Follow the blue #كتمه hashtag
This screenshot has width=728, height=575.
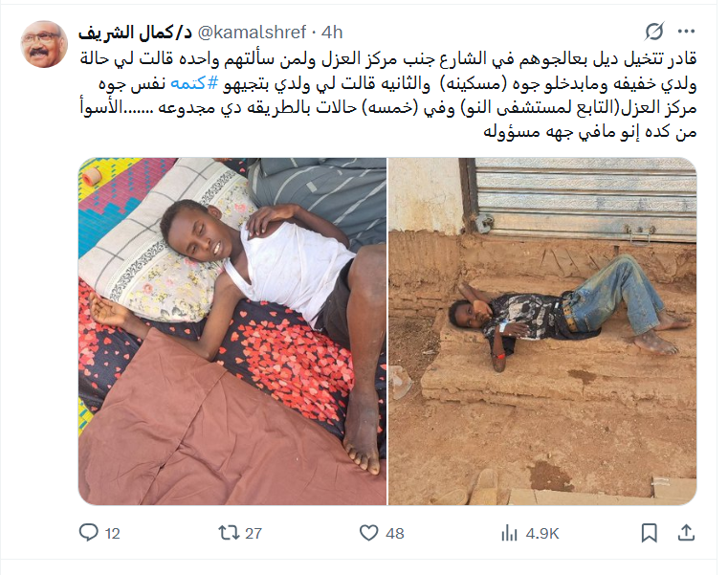[194, 83]
